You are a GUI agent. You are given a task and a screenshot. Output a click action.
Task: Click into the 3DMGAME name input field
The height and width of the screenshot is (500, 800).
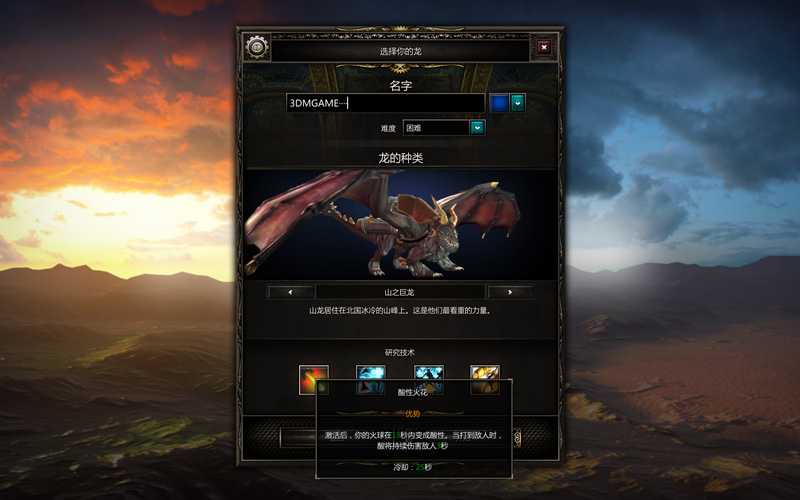385,103
